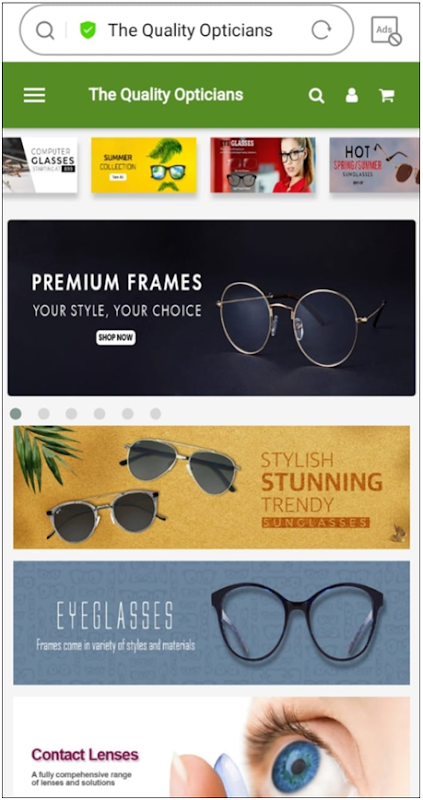Click the Shop Now button
The width and height of the screenshot is (423, 800).
116,337
